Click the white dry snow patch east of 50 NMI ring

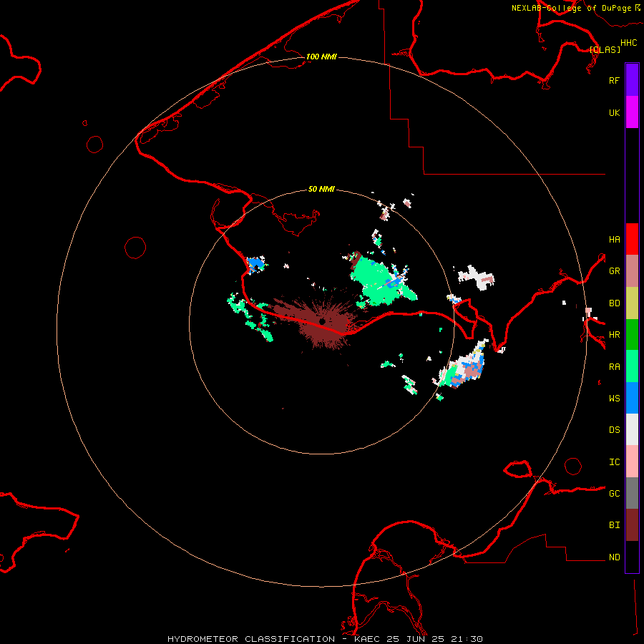click(477, 277)
